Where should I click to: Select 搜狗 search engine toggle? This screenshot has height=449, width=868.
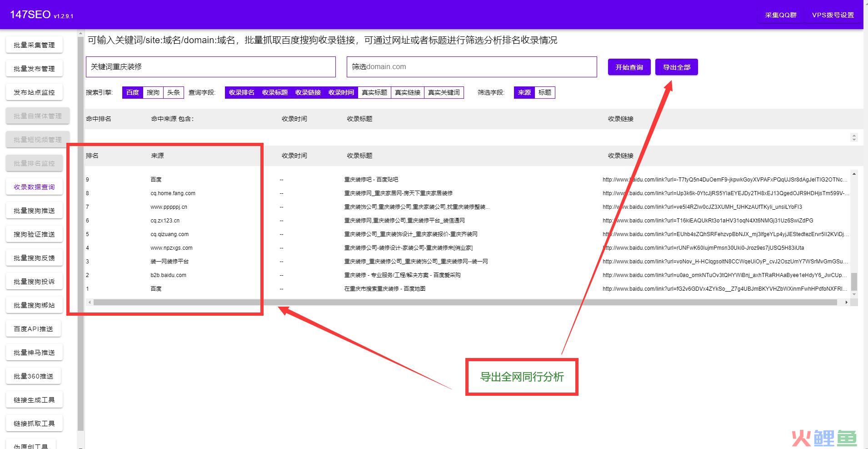tap(153, 92)
